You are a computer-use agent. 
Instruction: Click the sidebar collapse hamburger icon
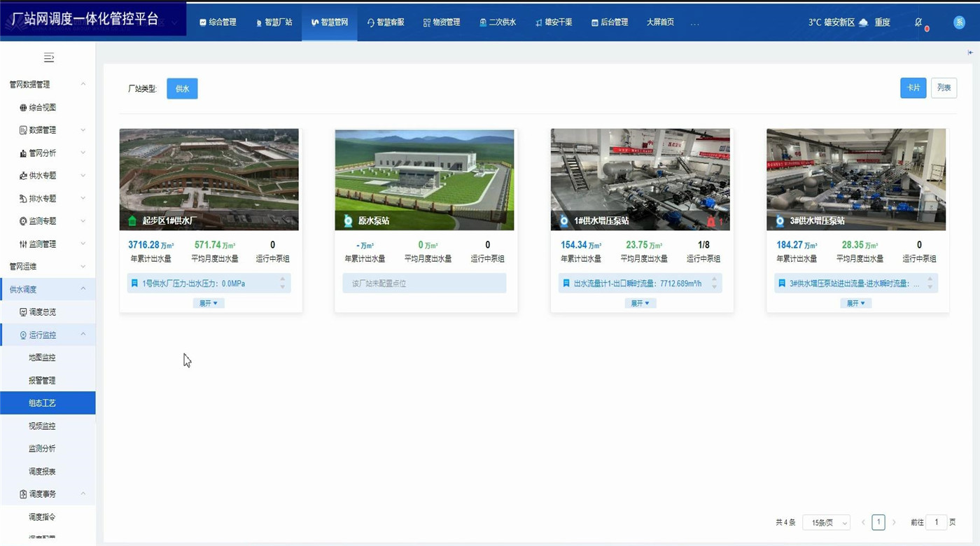[x=48, y=57]
